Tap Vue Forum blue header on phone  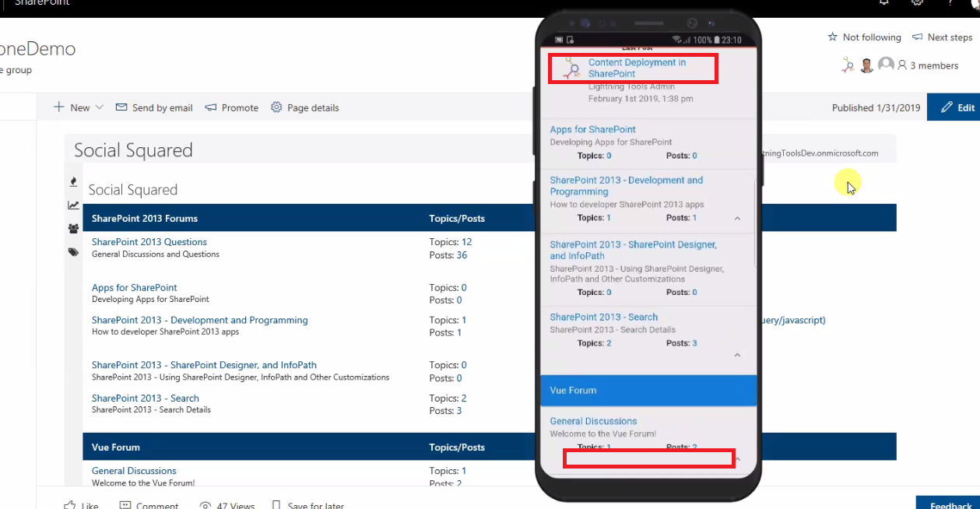(648, 390)
